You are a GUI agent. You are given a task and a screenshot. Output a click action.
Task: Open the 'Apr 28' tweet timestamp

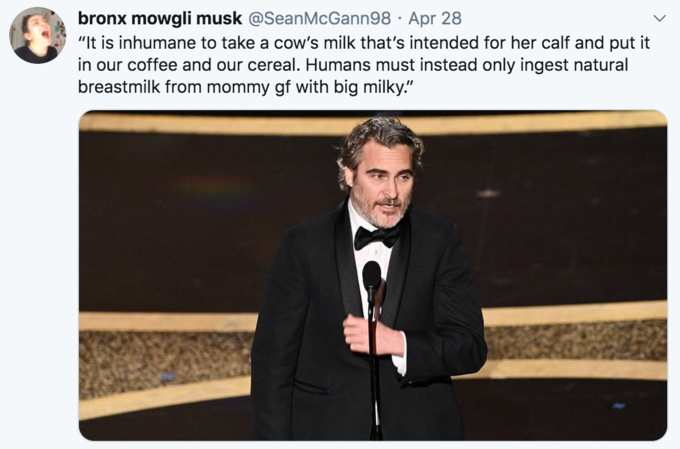[435, 18]
